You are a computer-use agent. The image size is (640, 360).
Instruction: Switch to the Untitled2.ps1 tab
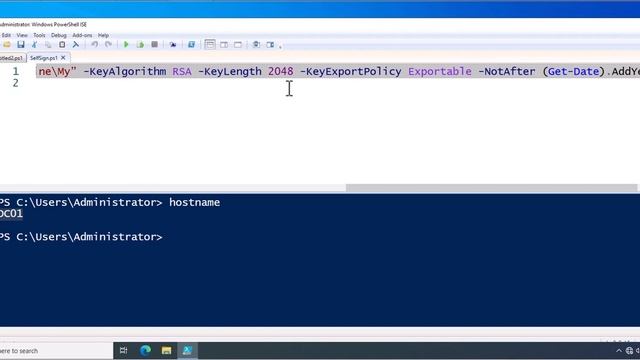coord(12,58)
